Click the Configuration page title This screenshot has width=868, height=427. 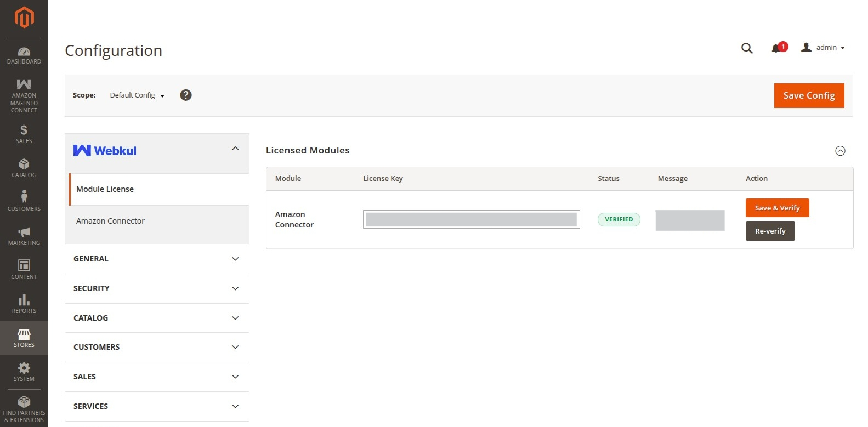coord(114,50)
